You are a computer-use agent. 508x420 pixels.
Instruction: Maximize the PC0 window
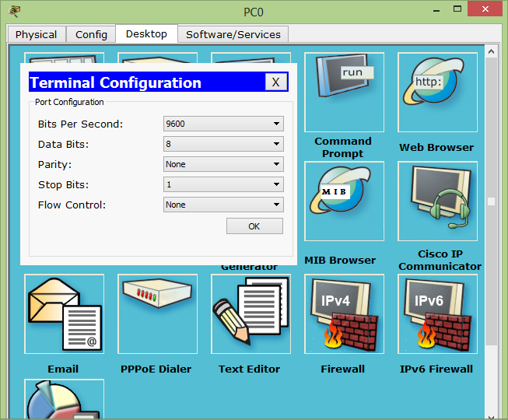(457, 9)
